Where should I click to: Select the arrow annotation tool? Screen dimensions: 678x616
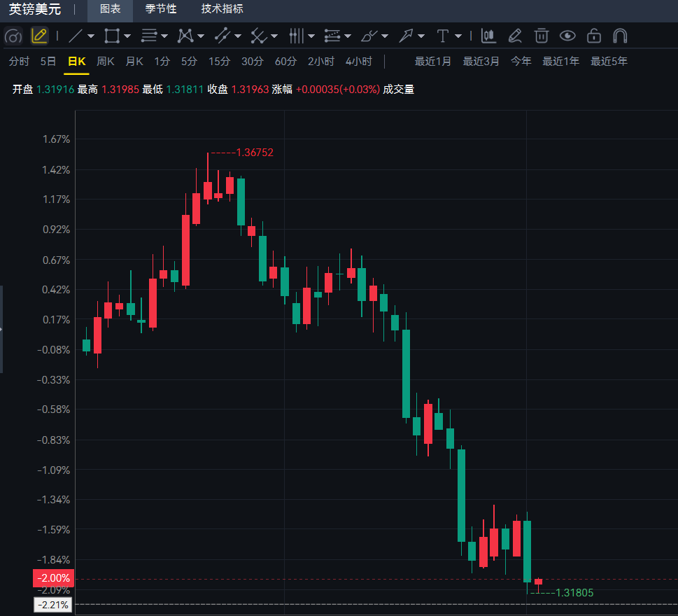pos(406,36)
